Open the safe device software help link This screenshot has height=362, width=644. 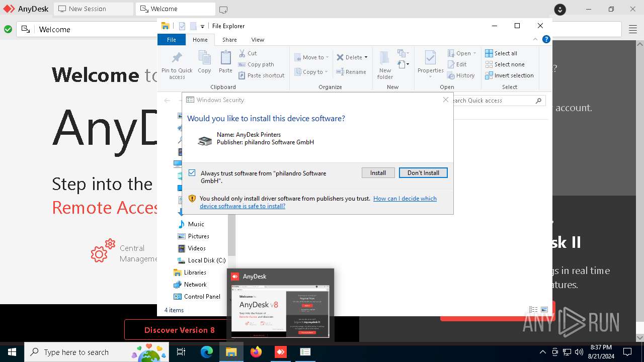[318, 202]
